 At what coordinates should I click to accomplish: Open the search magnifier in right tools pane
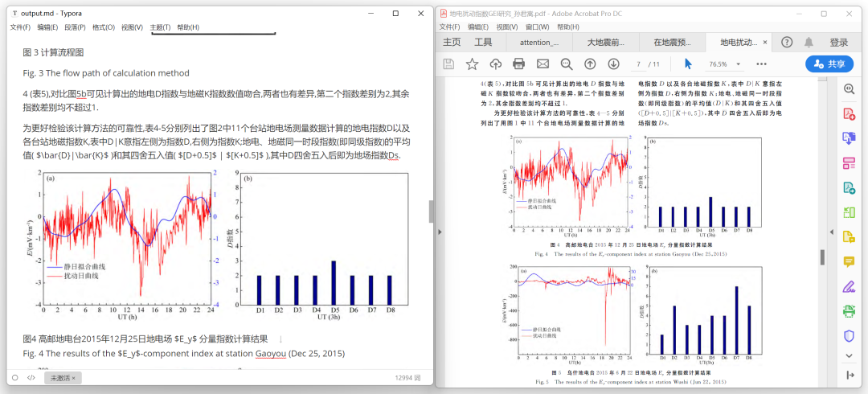(x=850, y=88)
